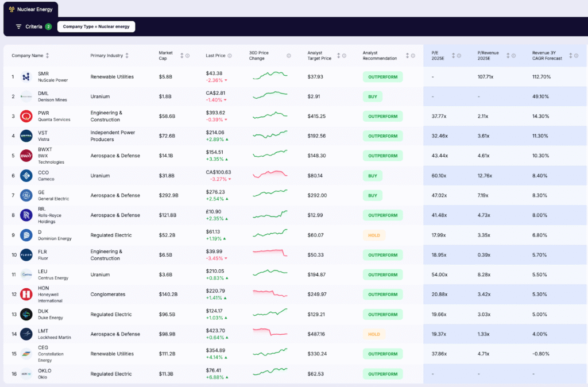Select the 112.70% revenue CAGR value
Screen dimensions: 588x387
coord(541,77)
